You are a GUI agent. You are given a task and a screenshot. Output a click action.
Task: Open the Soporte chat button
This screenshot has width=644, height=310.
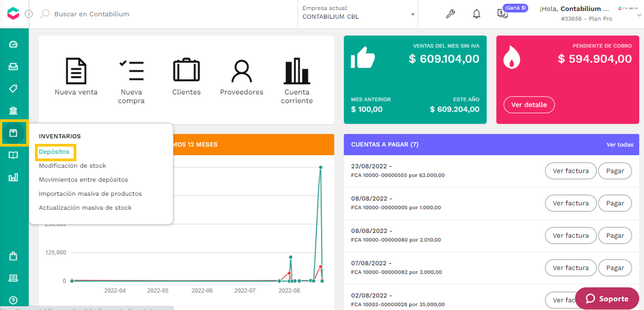tap(607, 299)
